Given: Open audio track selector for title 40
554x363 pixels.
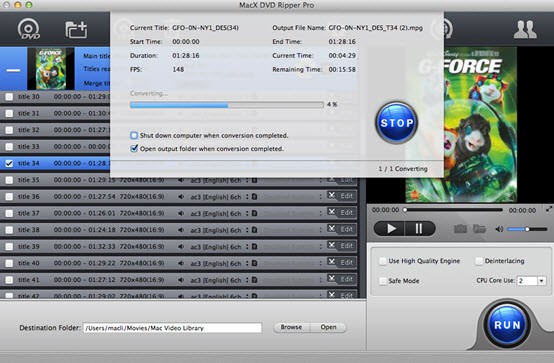Looking at the screenshot, I should point(247,263).
